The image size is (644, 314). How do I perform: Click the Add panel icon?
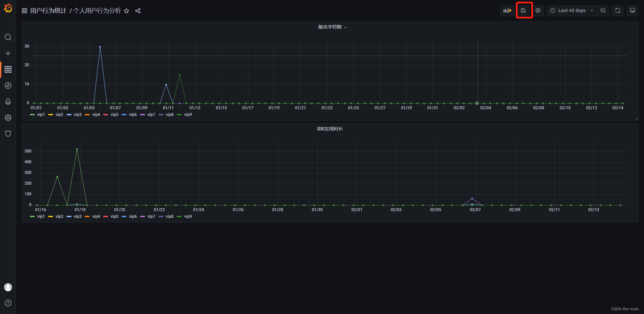[507, 10]
